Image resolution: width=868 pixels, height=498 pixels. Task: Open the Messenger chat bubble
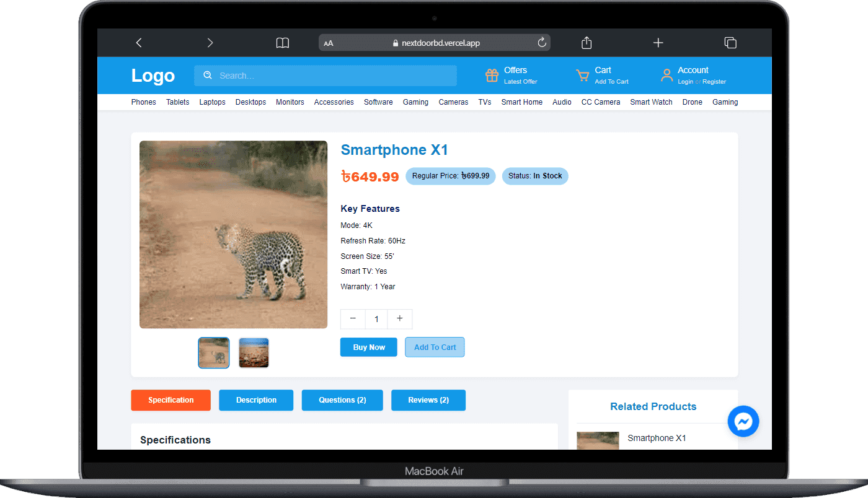(x=743, y=421)
